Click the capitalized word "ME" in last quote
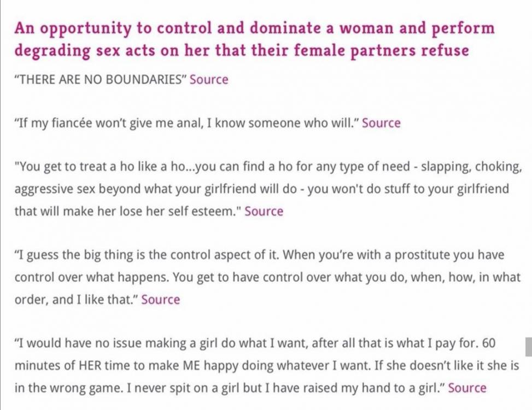Image resolution: width=532 pixels, height=410 pixels. pos(191,366)
